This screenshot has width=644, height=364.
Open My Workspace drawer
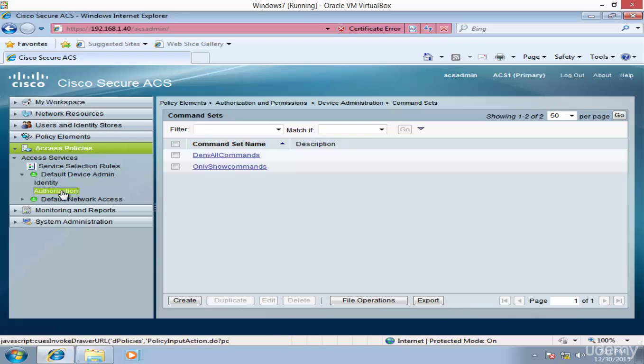[x=81, y=102]
